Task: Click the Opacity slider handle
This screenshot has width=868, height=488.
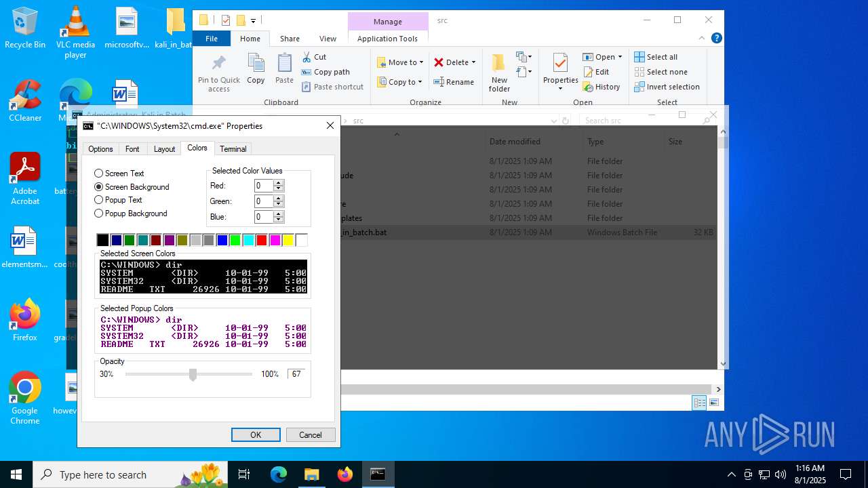Action: click(193, 375)
